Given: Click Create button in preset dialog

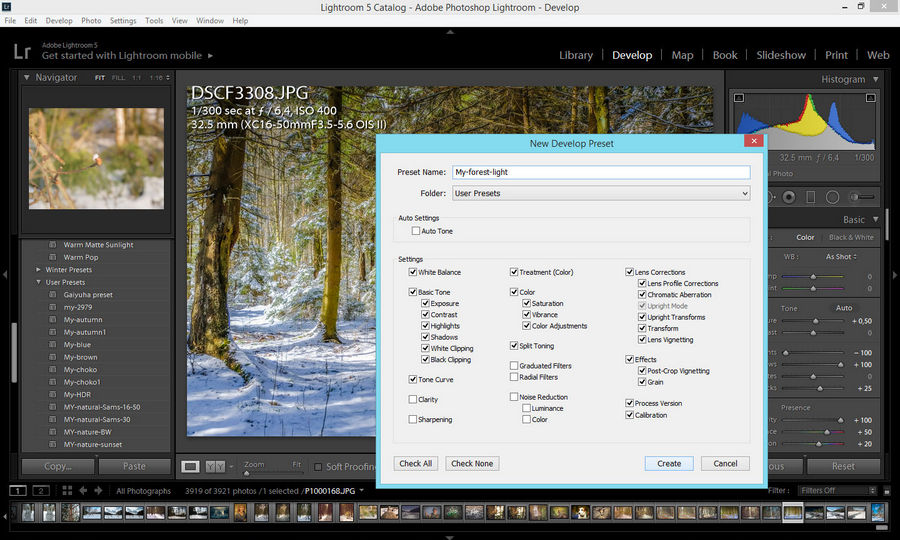Looking at the screenshot, I should (669, 463).
